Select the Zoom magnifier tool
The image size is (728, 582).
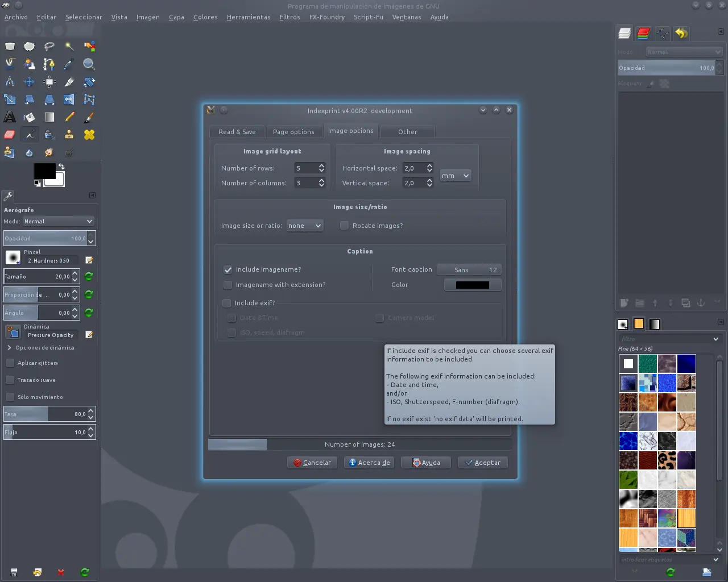pos(89,64)
